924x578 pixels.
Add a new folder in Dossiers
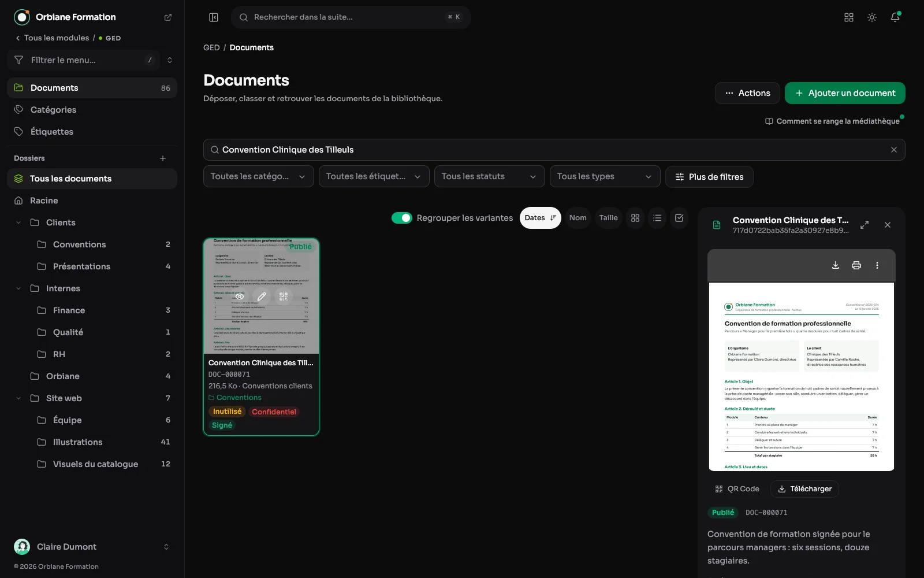tap(163, 158)
